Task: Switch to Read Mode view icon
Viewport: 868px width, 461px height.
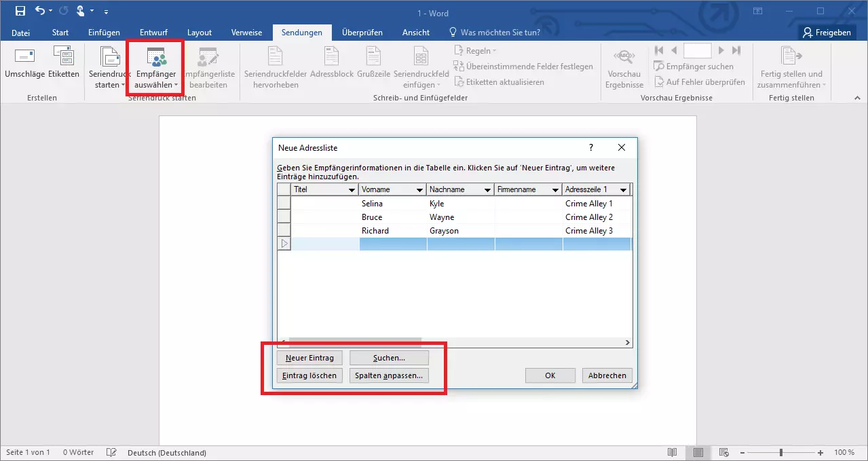Action: click(672, 452)
